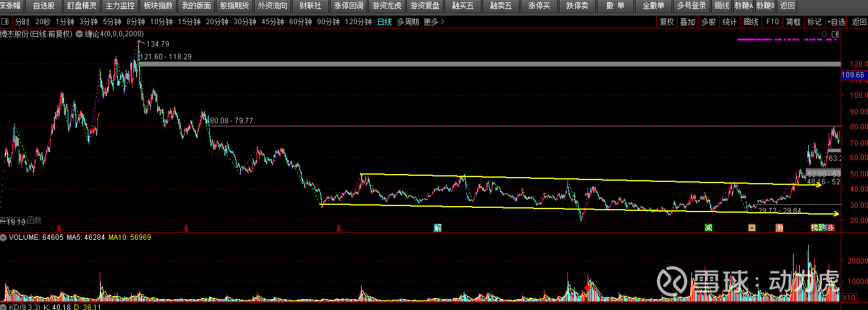
Task: Switch to the 15分钟 period tab
Action: click(x=189, y=22)
